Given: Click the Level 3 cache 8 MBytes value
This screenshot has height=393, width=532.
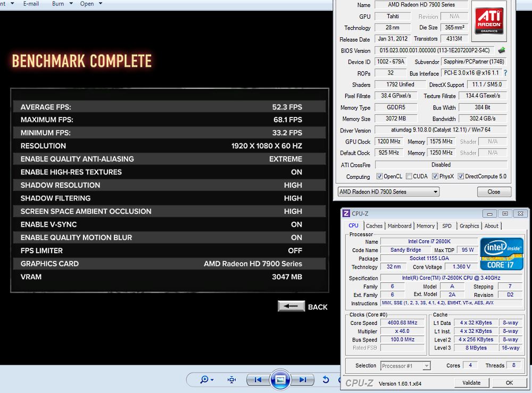Looking at the screenshot, I should pyautogui.click(x=476, y=348).
